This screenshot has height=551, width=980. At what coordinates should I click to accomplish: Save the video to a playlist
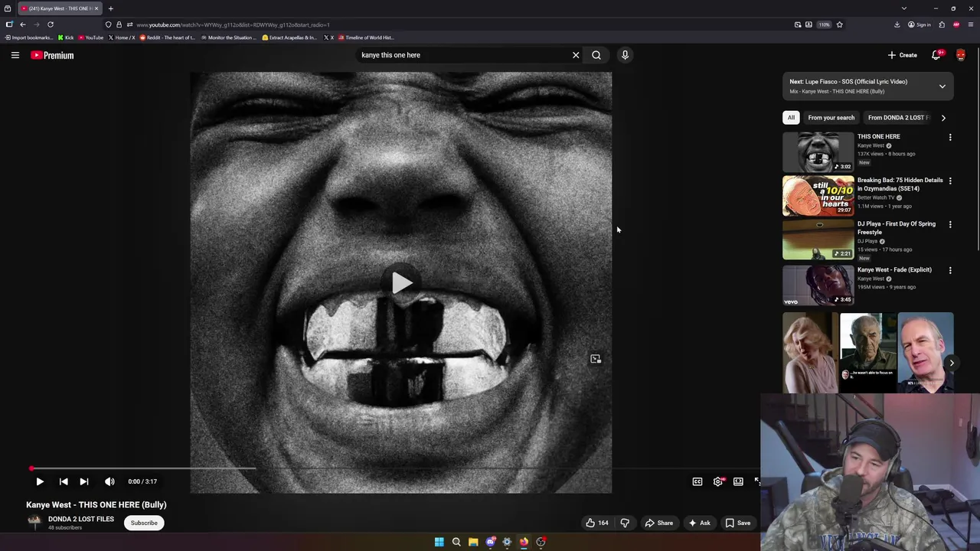point(738,523)
